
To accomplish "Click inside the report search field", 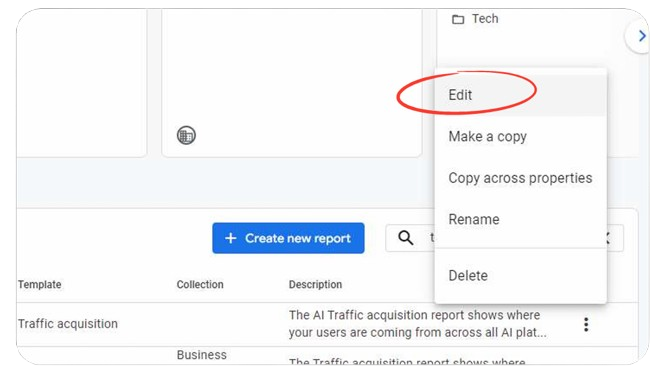I will coord(504,238).
